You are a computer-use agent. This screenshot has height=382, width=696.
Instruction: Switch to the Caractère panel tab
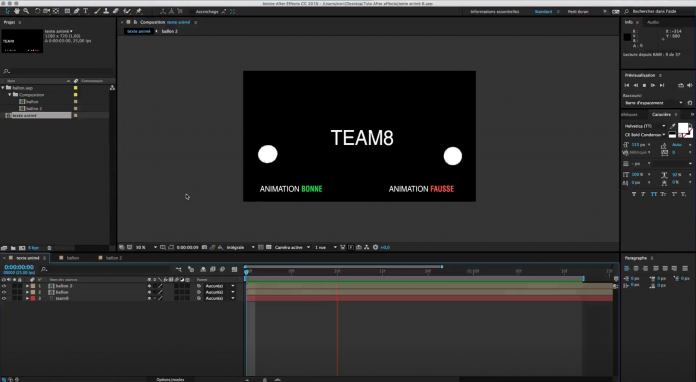pyautogui.click(x=661, y=114)
